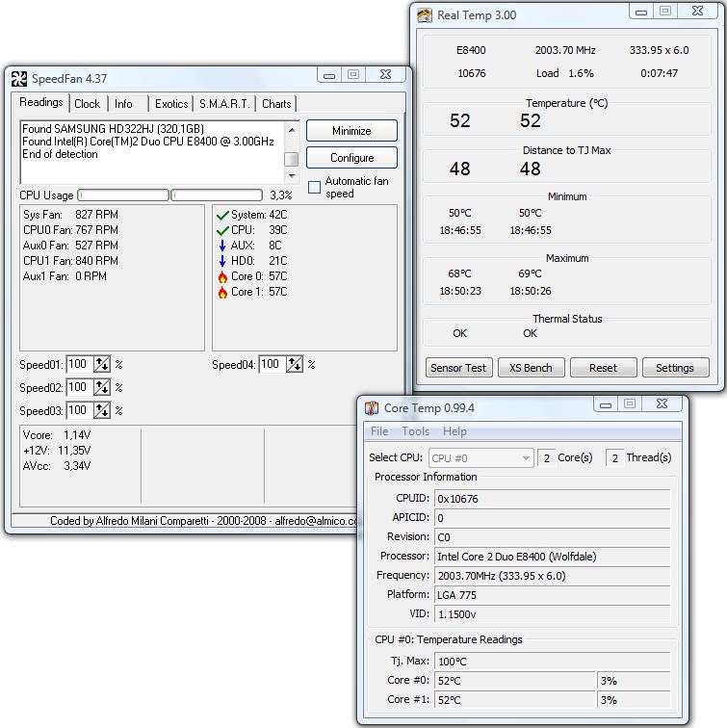727x728 pixels.
Task: Click the 'CPU0 Fan: 767 RPM' reading
Action: point(70,230)
